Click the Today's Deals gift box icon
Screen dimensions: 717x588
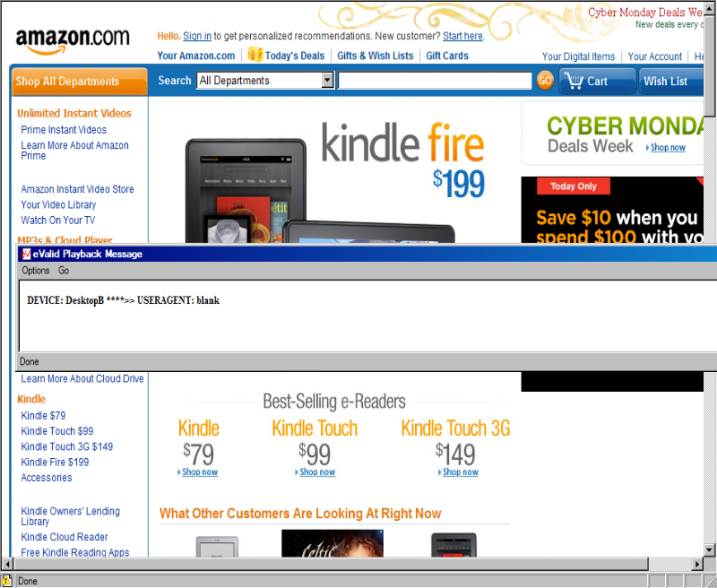255,55
